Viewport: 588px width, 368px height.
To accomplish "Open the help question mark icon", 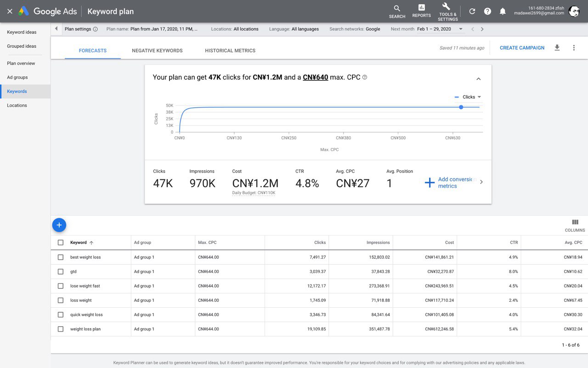I will (487, 11).
